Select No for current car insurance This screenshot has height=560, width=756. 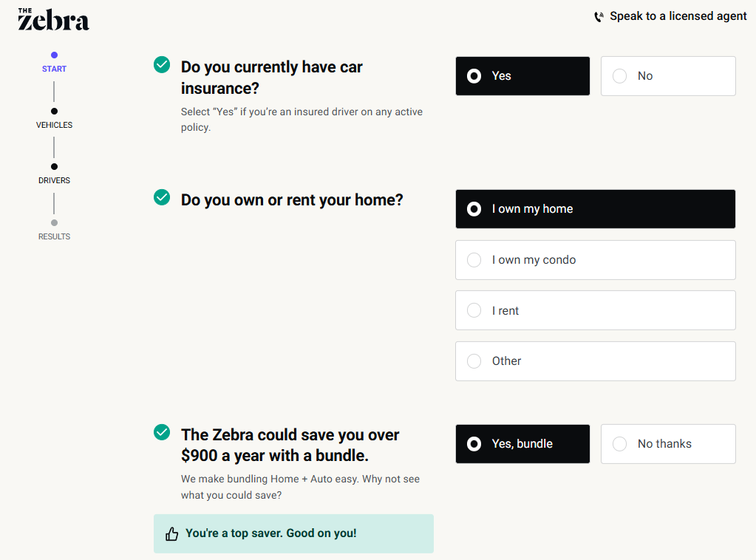pos(667,76)
